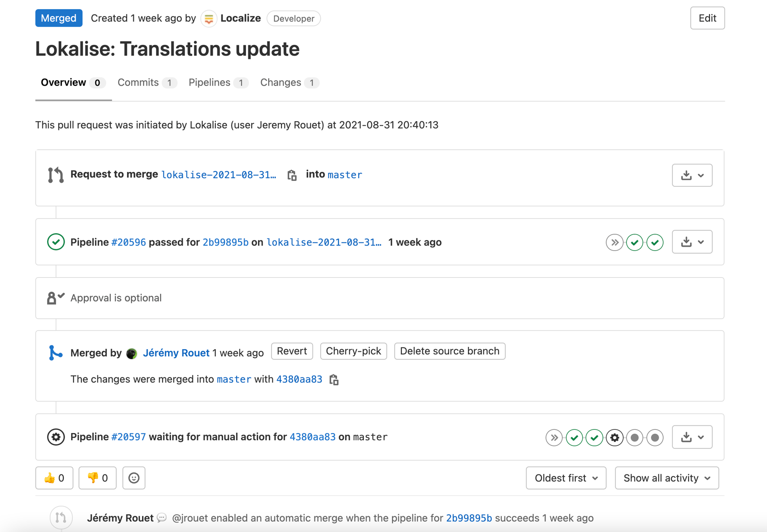Open the Changes tab

[281, 82]
